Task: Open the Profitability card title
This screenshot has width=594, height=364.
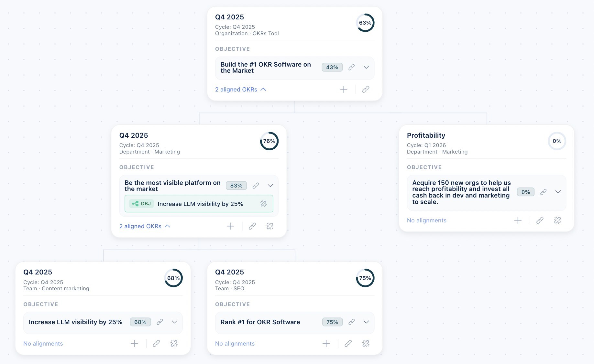Action: click(x=426, y=135)
